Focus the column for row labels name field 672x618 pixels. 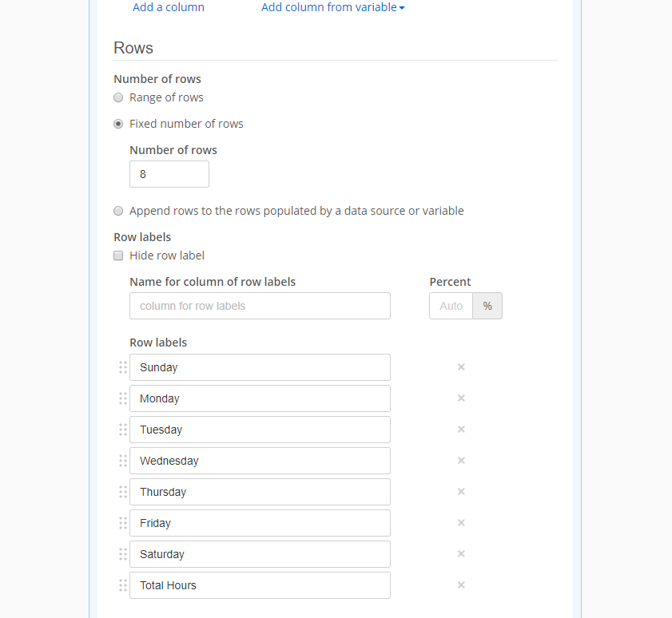click(x=260, y=306)
